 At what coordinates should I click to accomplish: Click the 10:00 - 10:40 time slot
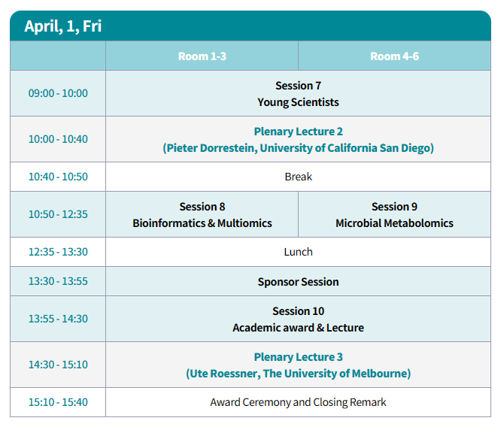(x=58, y=139)
